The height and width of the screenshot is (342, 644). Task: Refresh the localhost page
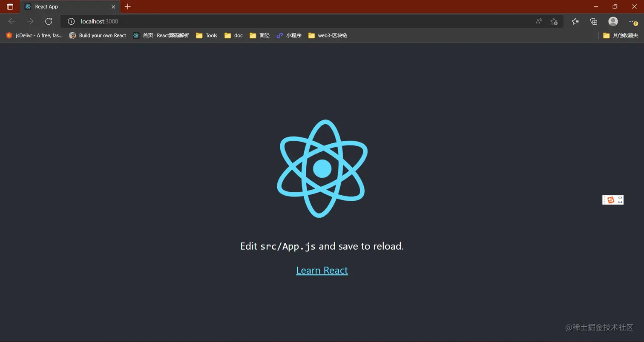(x=49, y=21)
